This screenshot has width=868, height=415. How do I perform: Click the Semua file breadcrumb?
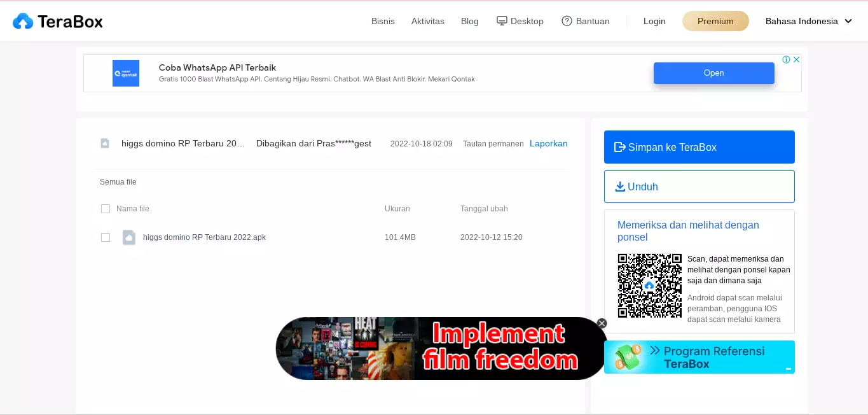click(118, 182)
